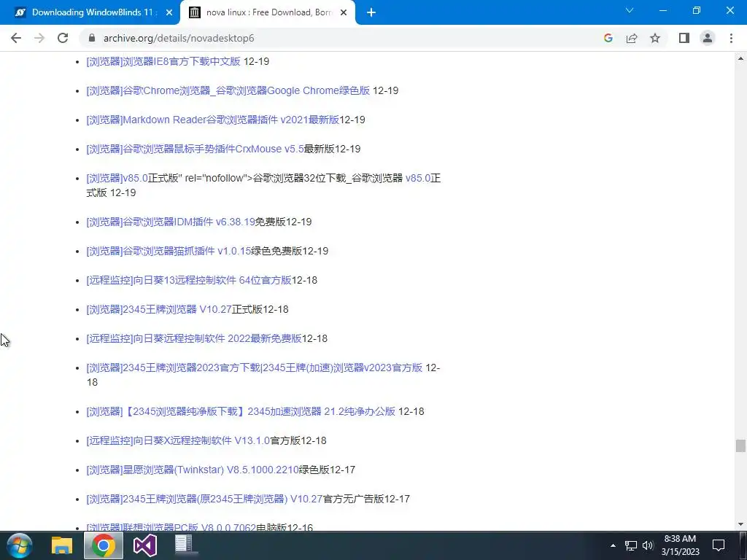This screenshot has height=560, width=747.
Task: Open 向日葵X远程控制软件 V13.1.0 link
Action: pyautogui.click(x=178, y=440)
